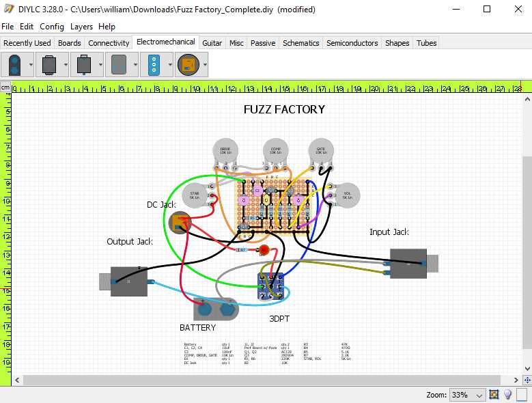This screenshot has width=532, height=403.
Task: Select the dark switch component with blue lugs
Action: tap(14, 64)
